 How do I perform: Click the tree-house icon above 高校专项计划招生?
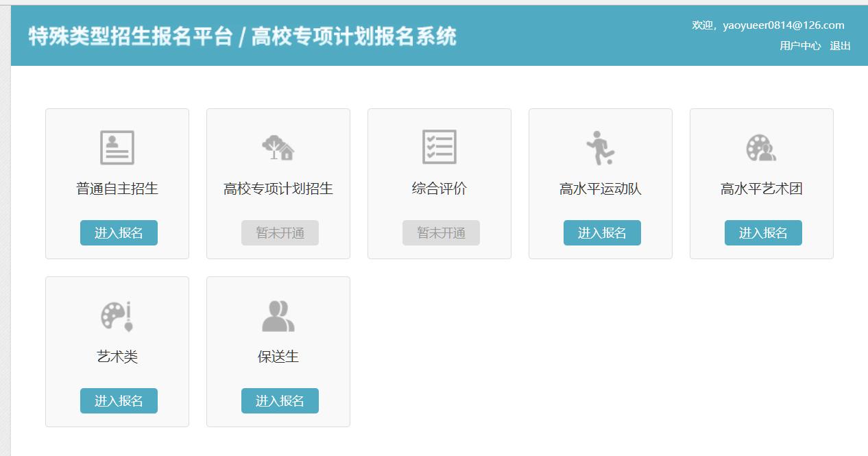pyautogui.click(x=278, y=146)
